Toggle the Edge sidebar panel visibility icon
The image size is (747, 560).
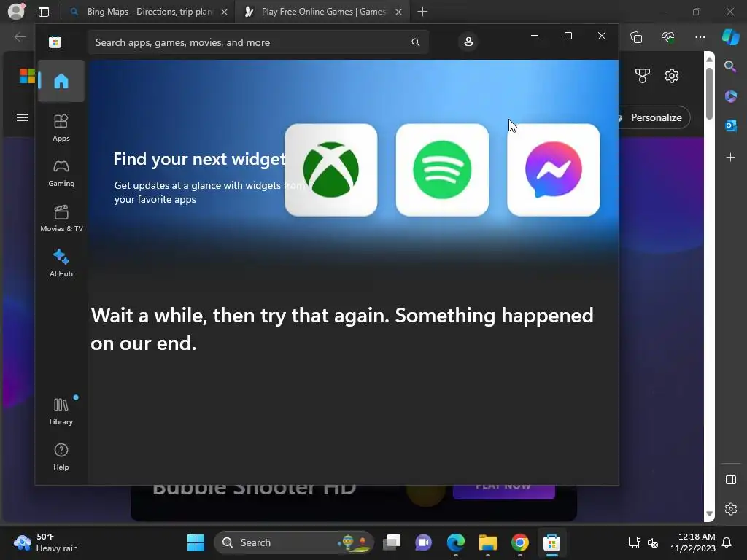(x=731, y=480)
